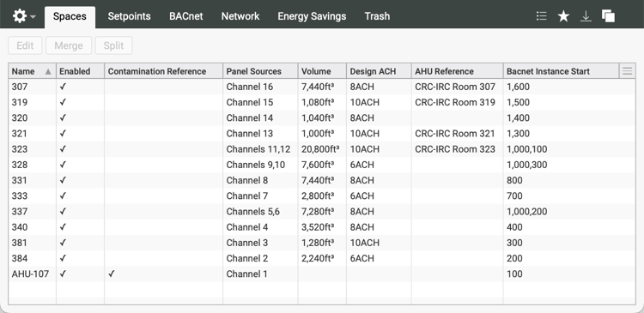The height and width of the screenshot is (313, 644).
Task: Click the Merge button
Action: (x=69, y=45)
